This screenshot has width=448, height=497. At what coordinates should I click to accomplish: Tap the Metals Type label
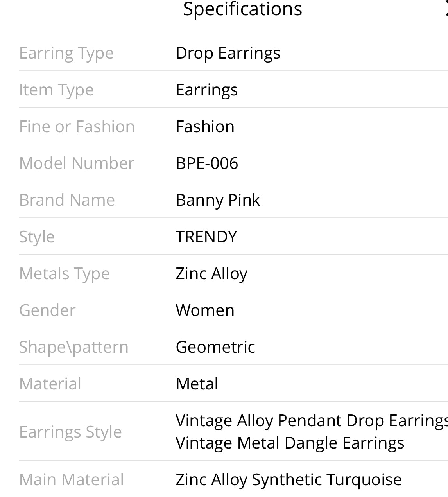pos(64,274)
